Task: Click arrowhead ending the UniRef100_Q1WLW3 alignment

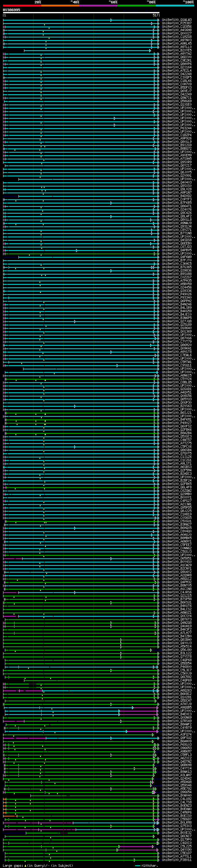Action: click(x=158, y=20)
